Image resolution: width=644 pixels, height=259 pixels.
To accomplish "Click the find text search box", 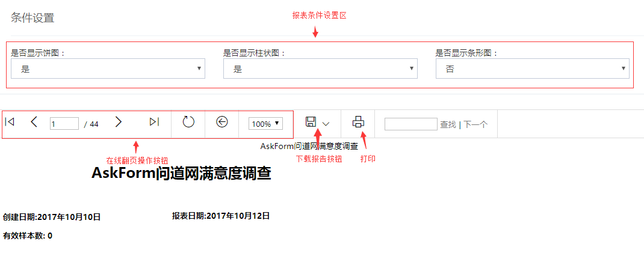I will tap(410, 124).
